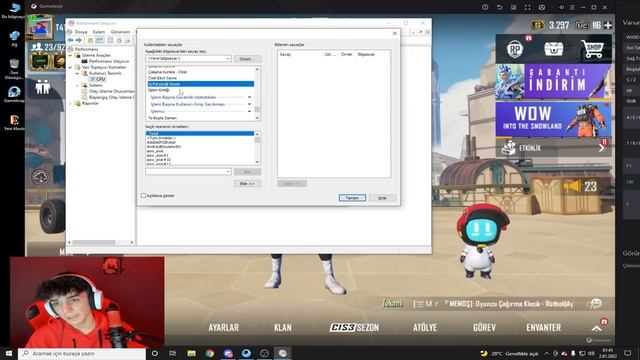The width and height of the screenshot is (640, 360).
Task: Collapse the İşlemci counter group
Action: [x=249, y=111]
